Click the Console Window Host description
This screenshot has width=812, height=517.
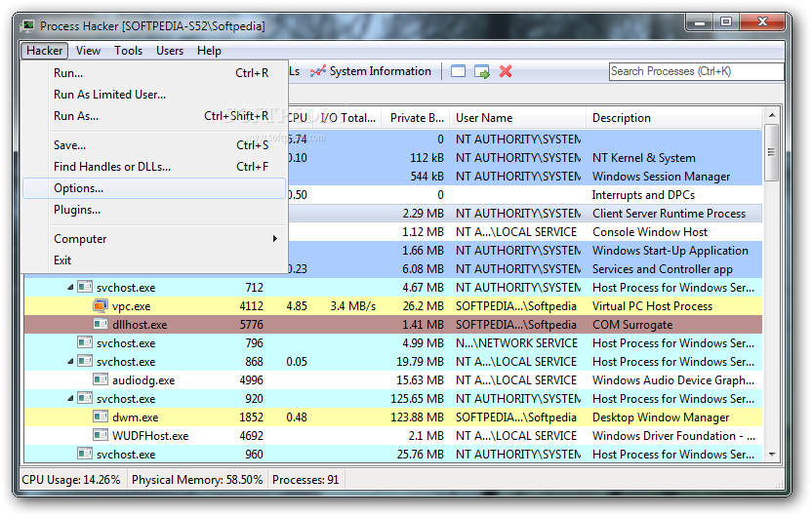650,232
